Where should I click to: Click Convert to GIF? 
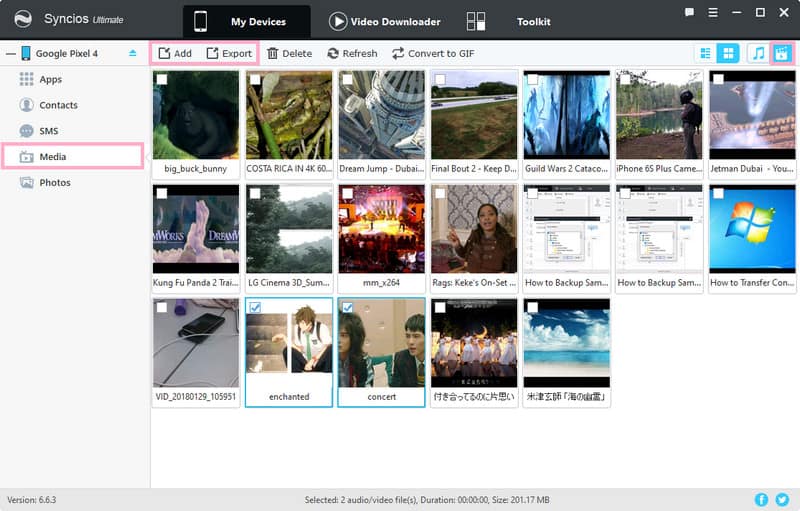point(433,53)
